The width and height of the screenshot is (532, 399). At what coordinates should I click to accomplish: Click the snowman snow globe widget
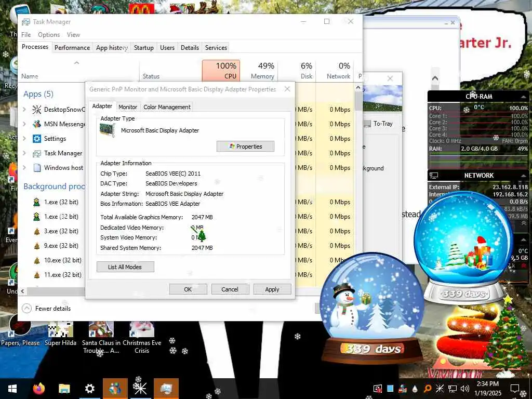point(373,308)
